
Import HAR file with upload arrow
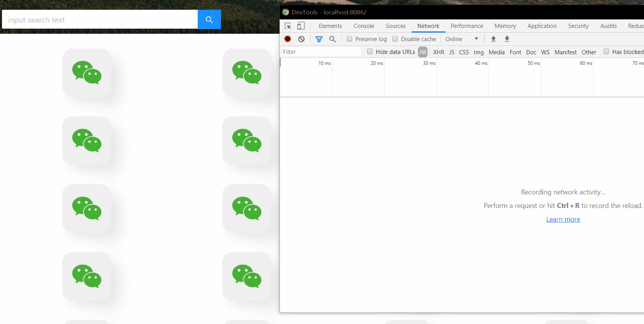tap(493, 39)
